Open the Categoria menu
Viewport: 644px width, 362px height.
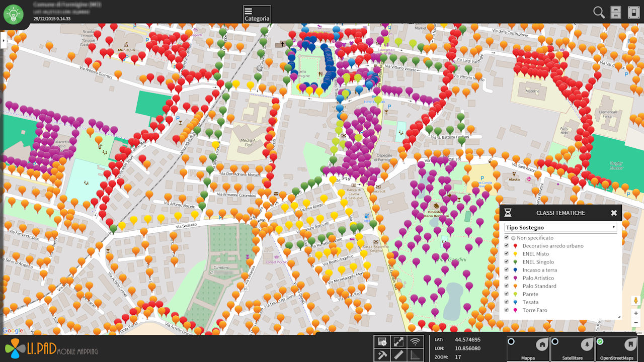click(x=257, y=14)
